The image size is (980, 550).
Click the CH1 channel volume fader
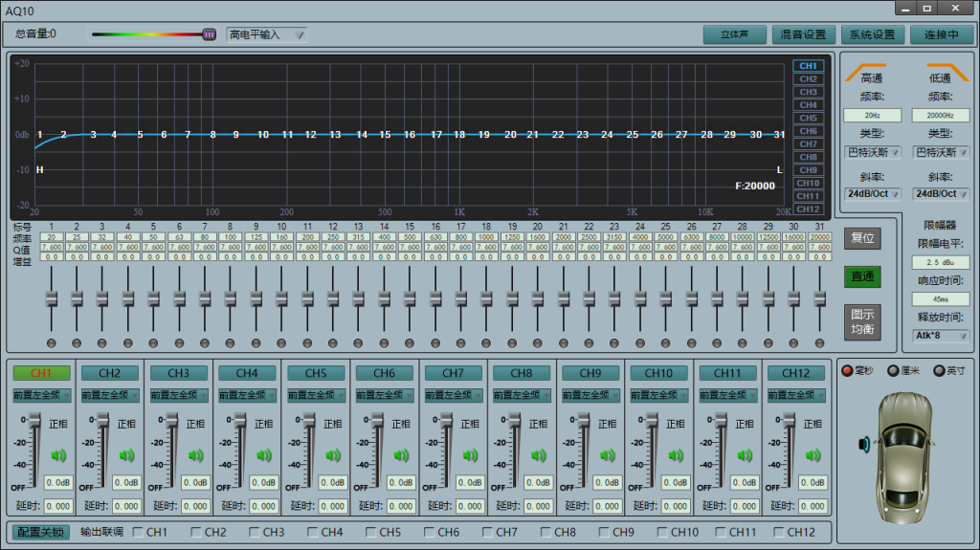tap(34, 419)
